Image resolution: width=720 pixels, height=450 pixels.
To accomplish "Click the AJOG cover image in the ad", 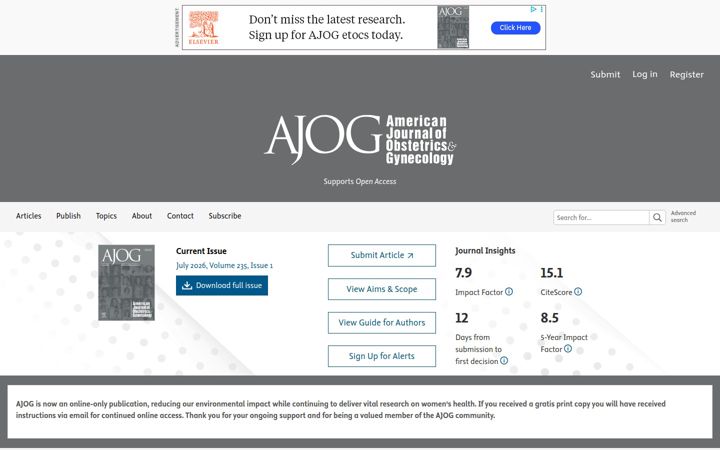I will click(x=453, y=27).
